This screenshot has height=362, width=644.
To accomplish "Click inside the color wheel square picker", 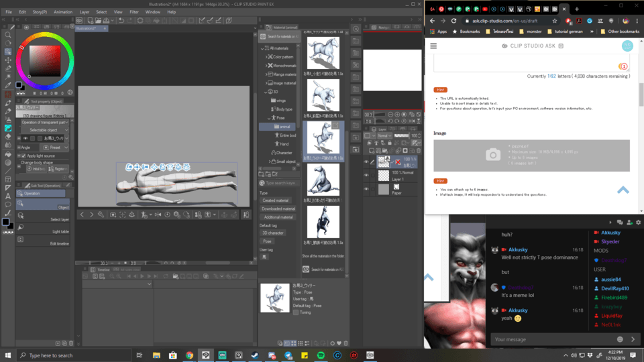I will tap(44, 61).
